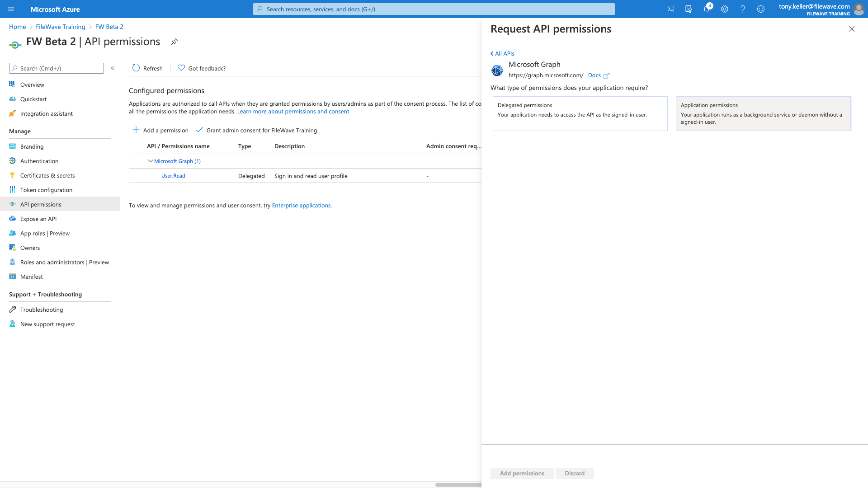Grant admin consent for FileWave Training

point(256,130)
